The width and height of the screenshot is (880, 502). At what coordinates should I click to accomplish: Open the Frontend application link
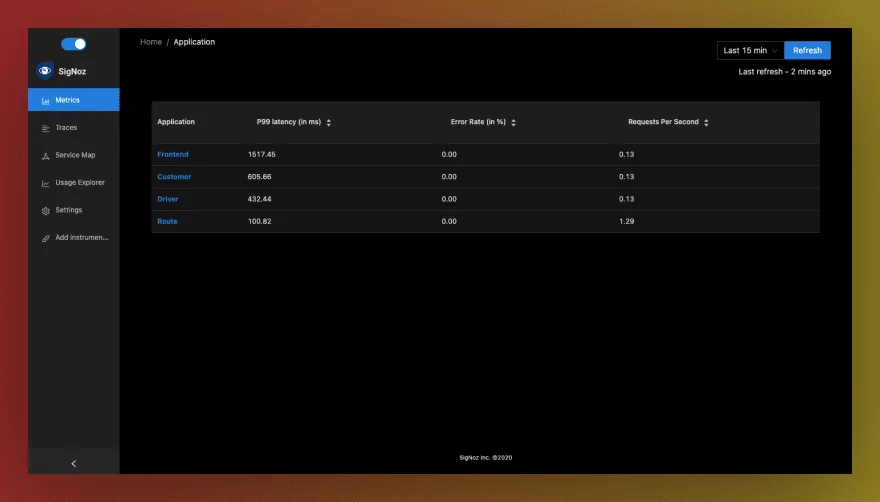tap(173, 154)
